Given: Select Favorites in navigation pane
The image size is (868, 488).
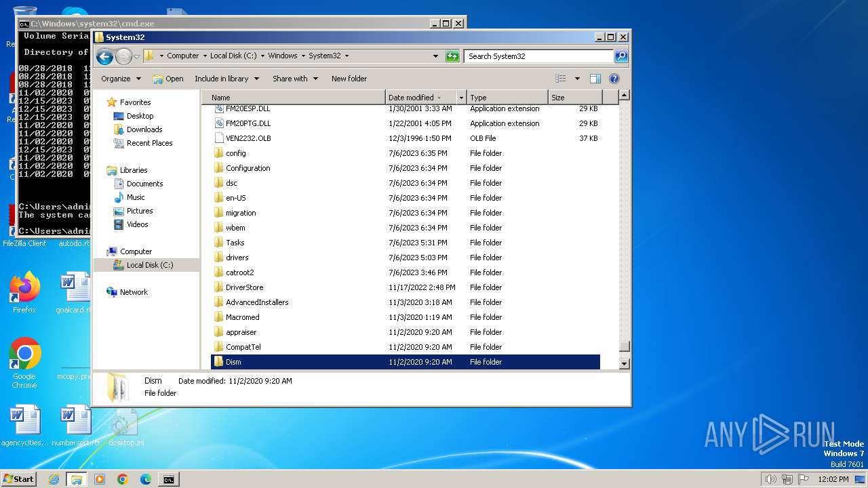Looking at the screenshot, I should pyautogui.click(x=135, y=102).
